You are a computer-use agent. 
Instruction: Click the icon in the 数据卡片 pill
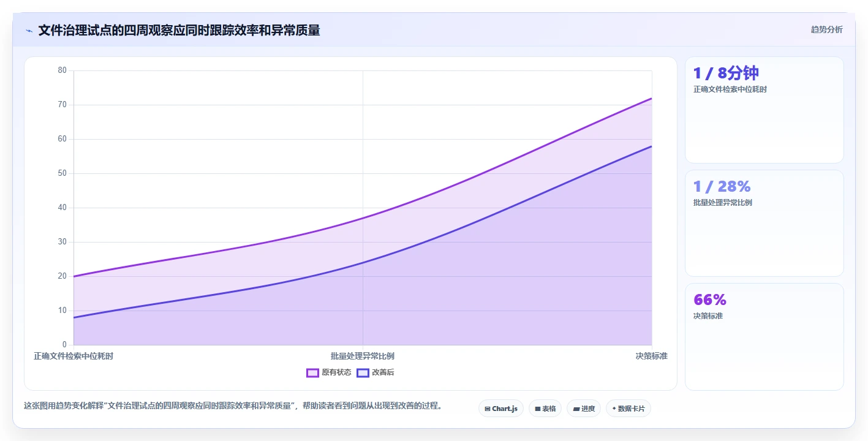coord(614,409)
